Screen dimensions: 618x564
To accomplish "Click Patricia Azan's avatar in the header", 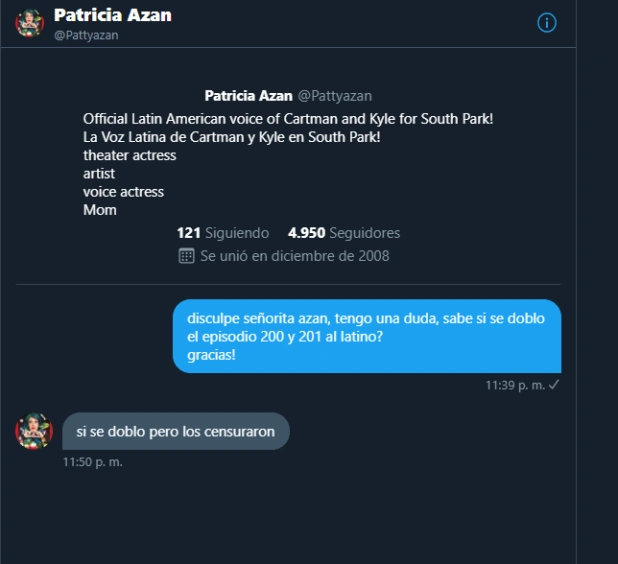I will (x=30, y=23).
